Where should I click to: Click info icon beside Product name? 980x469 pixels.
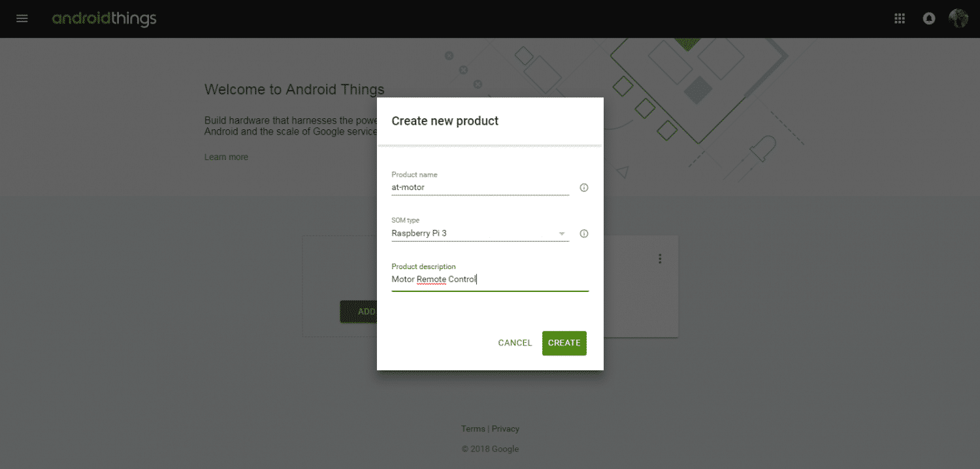point(584,188)
